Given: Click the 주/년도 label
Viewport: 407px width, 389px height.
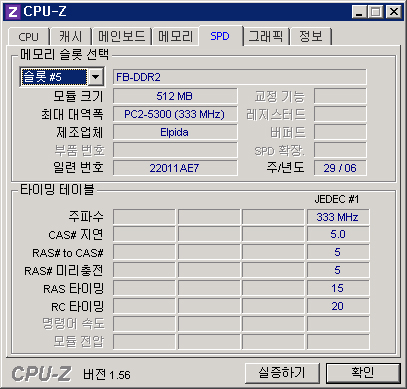Looking at the screenshot, I should click(285, 167).
